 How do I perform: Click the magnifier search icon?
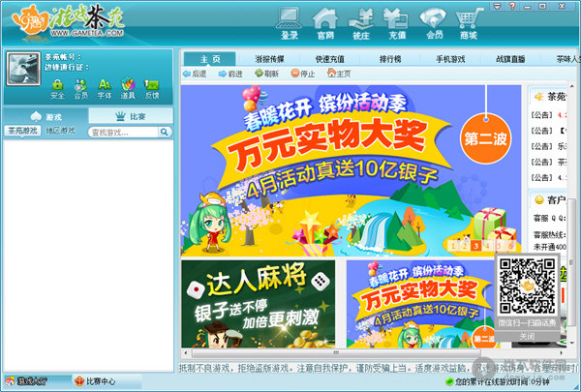point(164,132)
